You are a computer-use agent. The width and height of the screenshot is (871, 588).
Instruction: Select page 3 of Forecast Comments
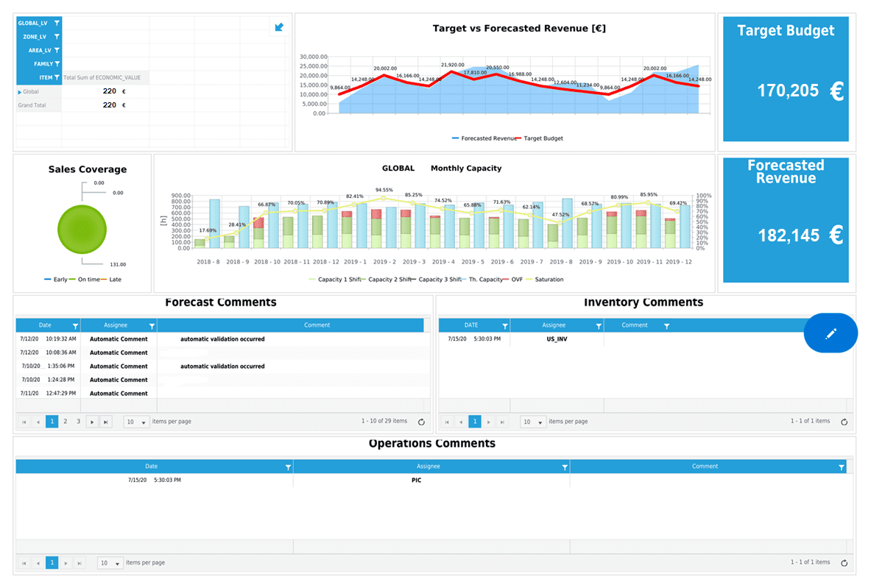78,421
